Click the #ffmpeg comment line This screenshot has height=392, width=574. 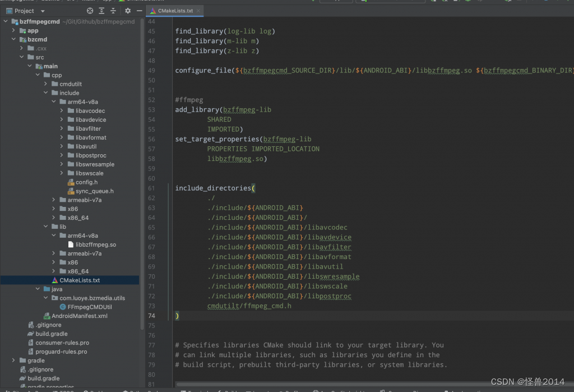point(189,100)
